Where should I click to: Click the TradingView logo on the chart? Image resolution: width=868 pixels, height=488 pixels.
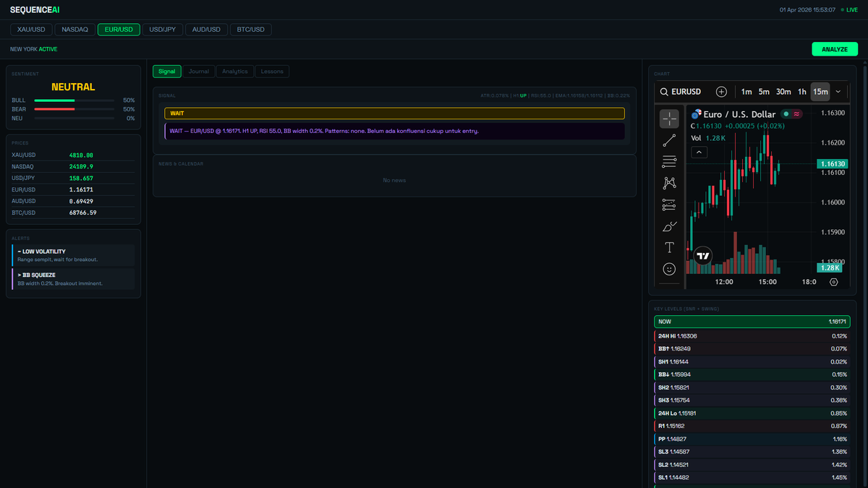(x=702, y=256)
